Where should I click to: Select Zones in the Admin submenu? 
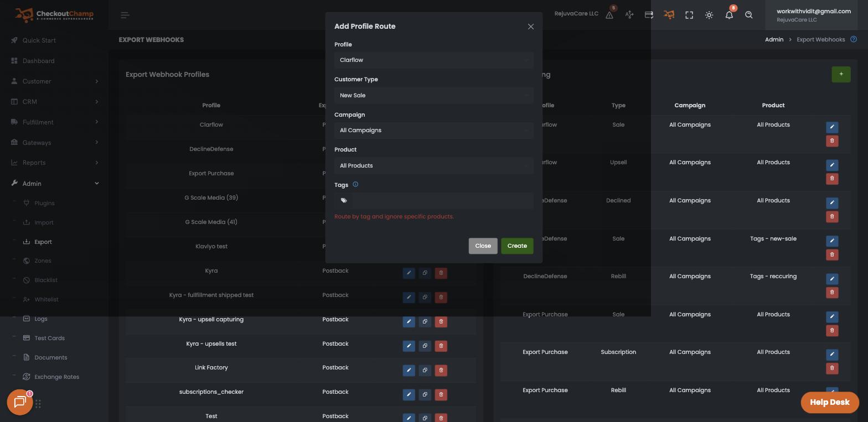click(x=43, y=261)
